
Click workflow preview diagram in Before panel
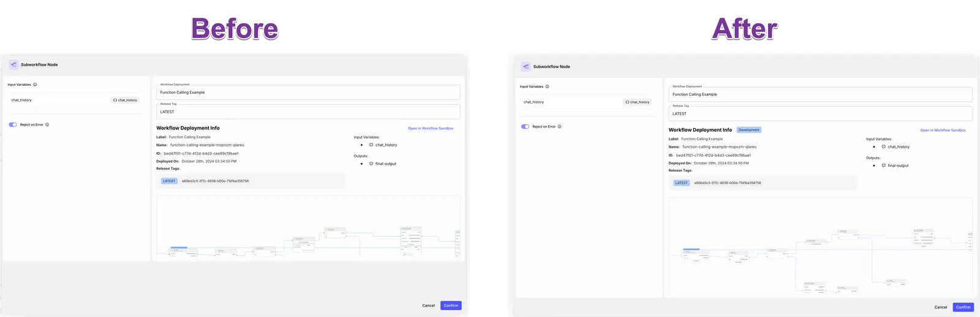click(x=308, y=227)
